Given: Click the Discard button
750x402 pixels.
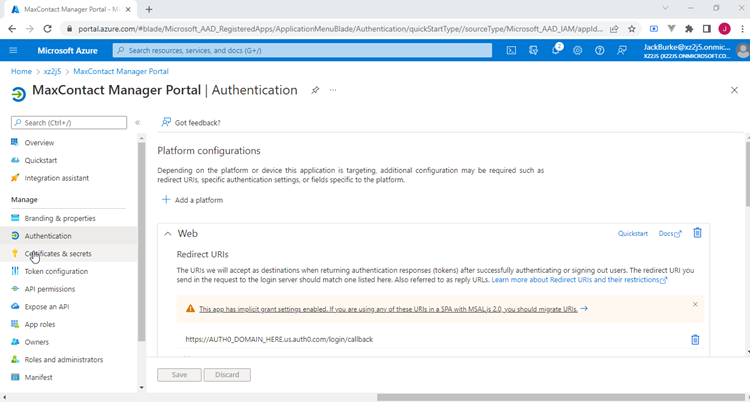Looking at the screenshot, I should [x=227, y=375].
